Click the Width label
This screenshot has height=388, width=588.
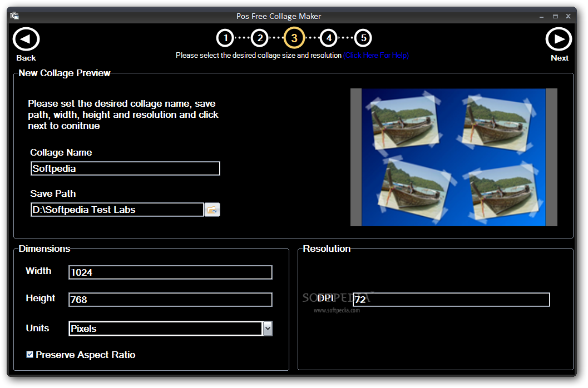click(38, 271)
